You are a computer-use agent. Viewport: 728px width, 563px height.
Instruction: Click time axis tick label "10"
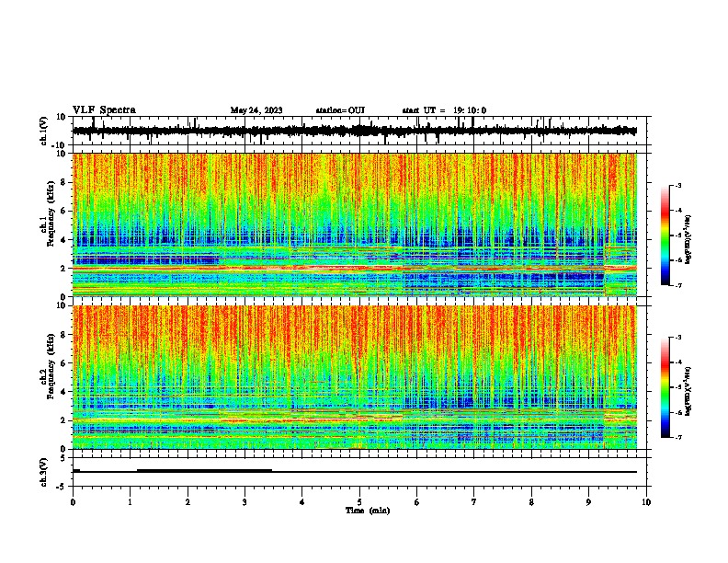[646, 502]
